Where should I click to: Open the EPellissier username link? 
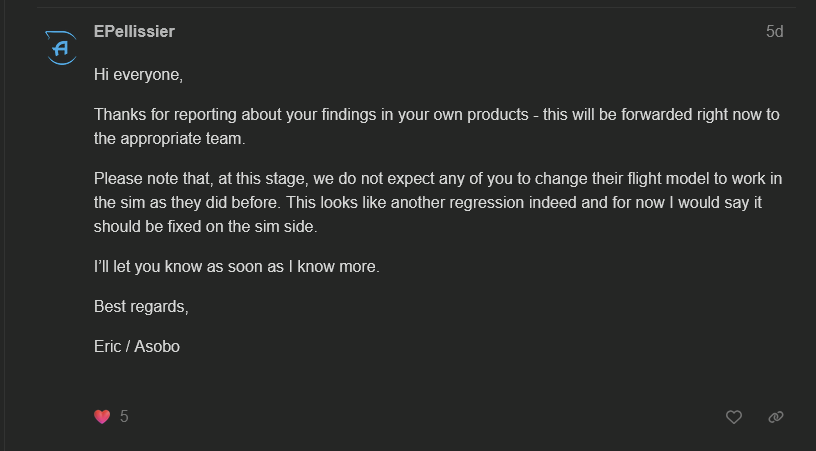(x=134, y=31)
